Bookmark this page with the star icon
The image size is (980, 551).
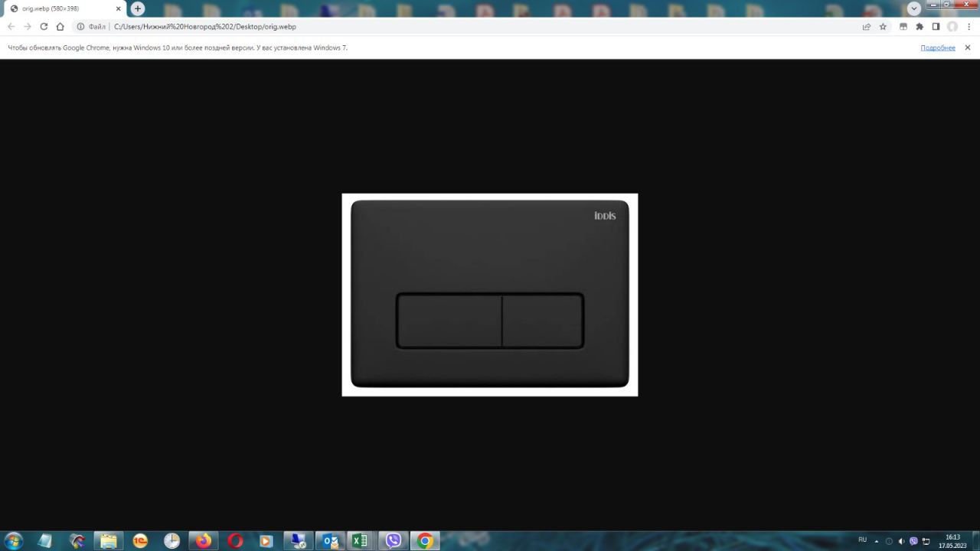(883, 27)
